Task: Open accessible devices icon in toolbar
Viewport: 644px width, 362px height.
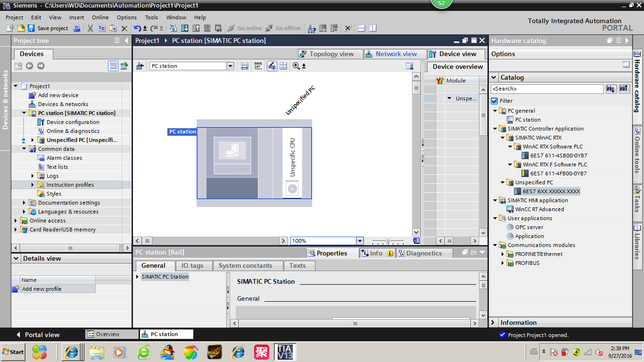Action: coord(312,28)
